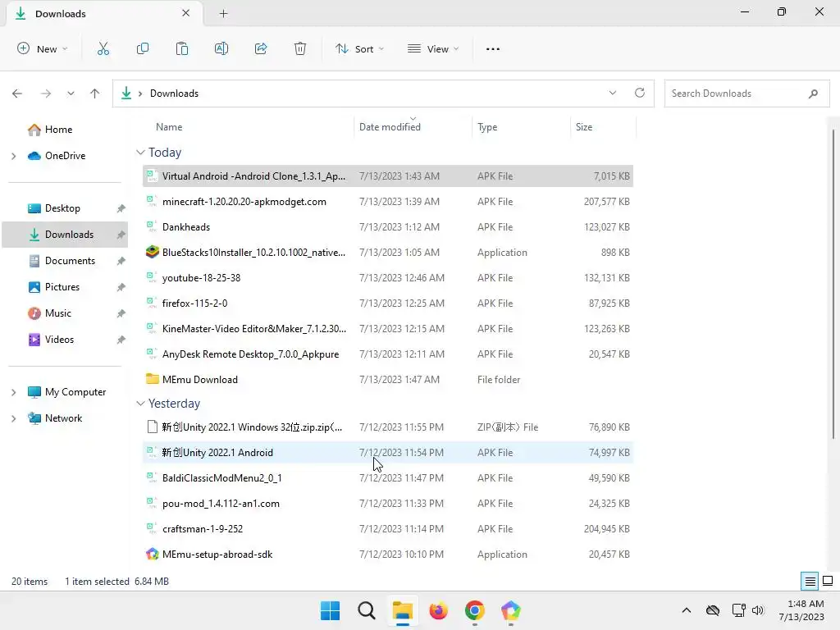Select BaldiClassicModMenu2_0_1 file
Image resolution: width=840 pixels, height=630 pixels.
click(388, 478)
